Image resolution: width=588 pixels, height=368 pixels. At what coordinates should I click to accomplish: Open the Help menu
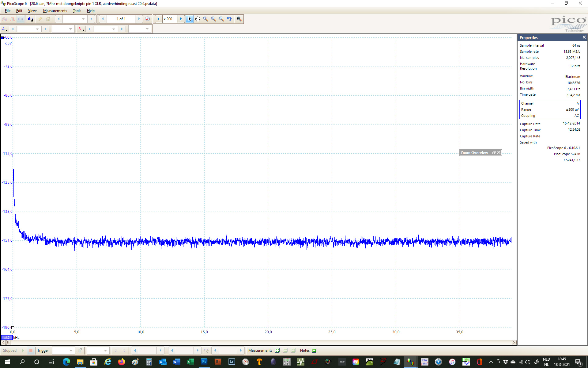pos(91,11)
